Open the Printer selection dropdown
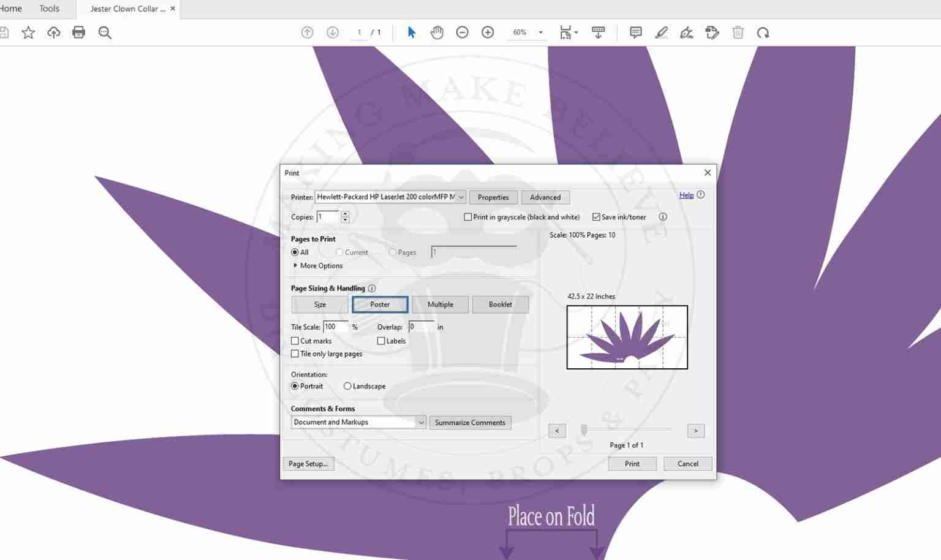Image resolution: width=941 pixels, height=560 pixels. (x=390, y=197)
